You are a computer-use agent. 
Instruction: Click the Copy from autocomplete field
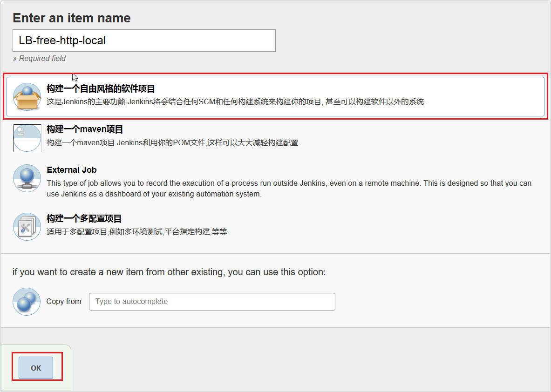point(212,301)
